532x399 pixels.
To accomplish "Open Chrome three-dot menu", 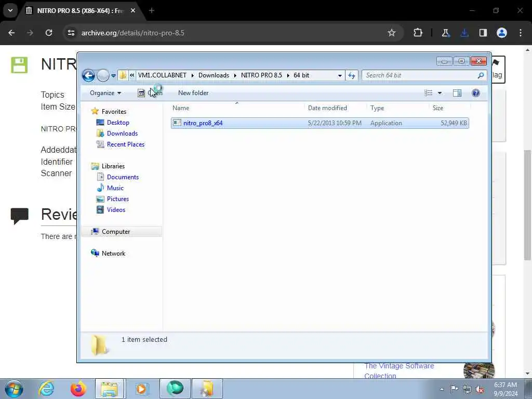I will [x=521, y=33].
